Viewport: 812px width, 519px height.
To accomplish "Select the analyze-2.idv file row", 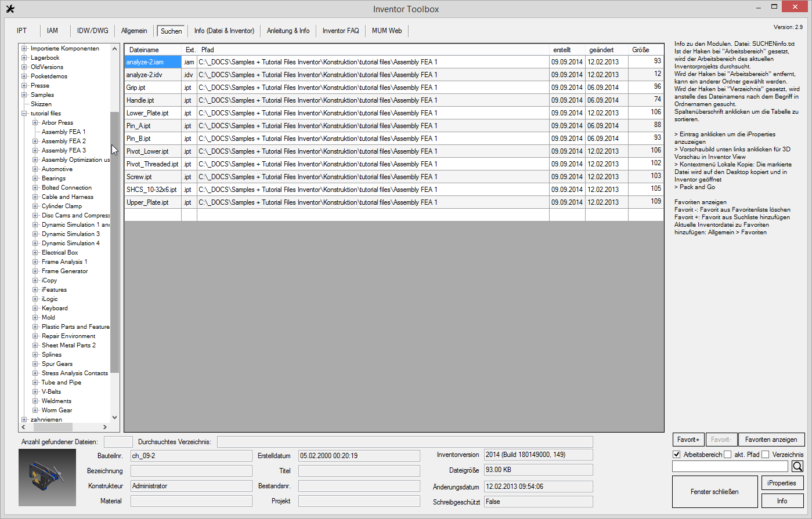I will coord(394,75).
